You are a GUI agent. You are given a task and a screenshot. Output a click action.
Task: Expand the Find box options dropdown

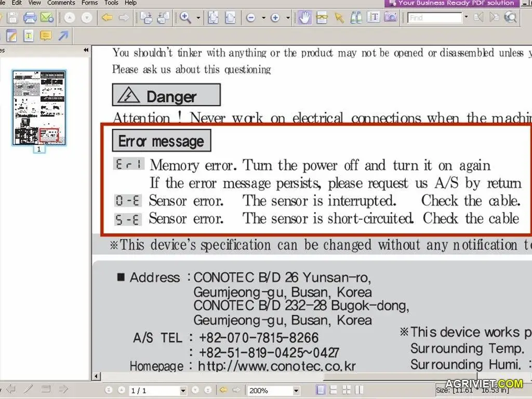pos(466,18)
